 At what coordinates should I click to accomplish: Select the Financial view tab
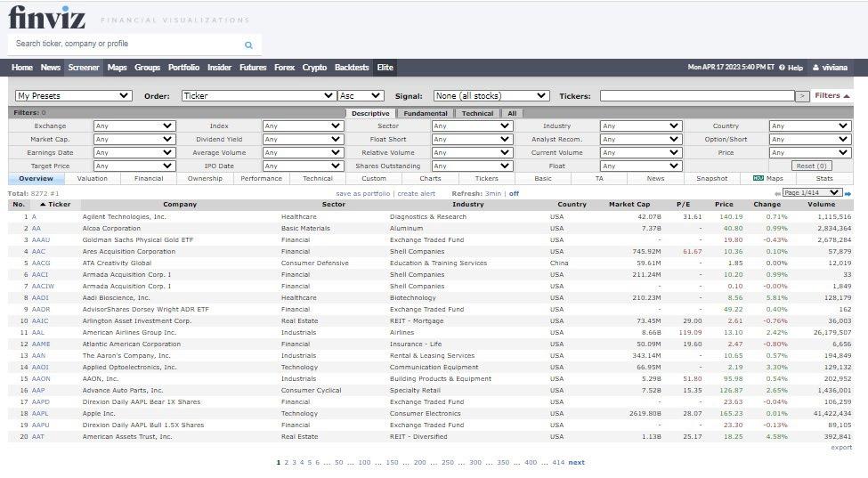click(x=149, y=179)
